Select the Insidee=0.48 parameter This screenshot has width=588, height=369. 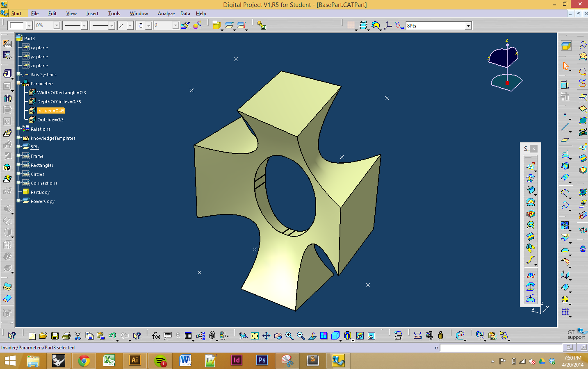point(51,111)
